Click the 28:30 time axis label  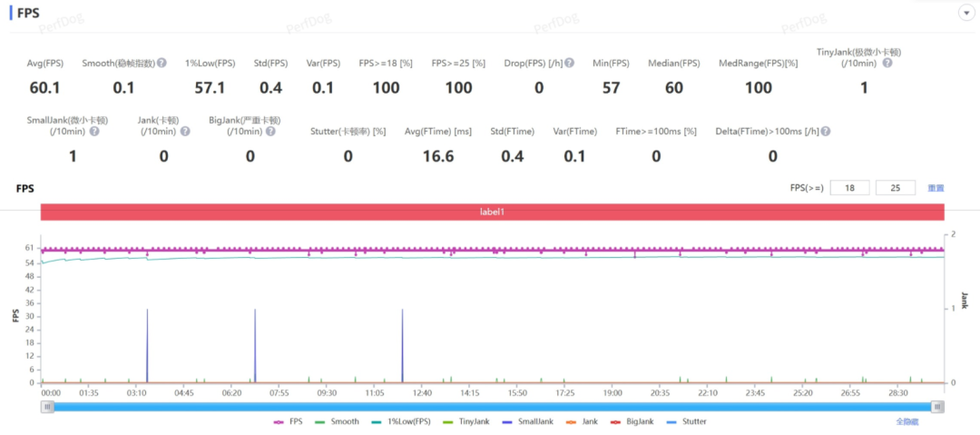tap(898, 393)
